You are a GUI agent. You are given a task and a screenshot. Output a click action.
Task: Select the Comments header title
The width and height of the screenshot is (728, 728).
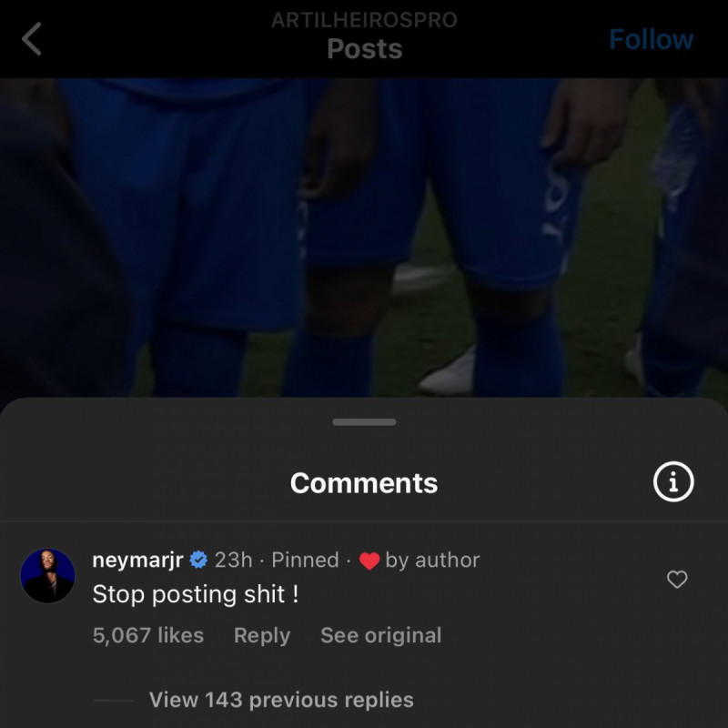pos(363,483)
